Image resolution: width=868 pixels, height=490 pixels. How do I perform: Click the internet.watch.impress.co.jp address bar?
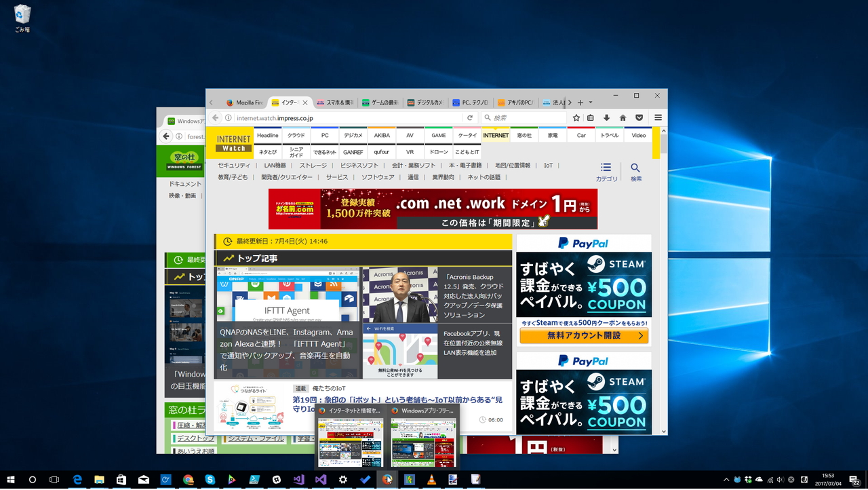pyautogui.click(x=350, y=117)
